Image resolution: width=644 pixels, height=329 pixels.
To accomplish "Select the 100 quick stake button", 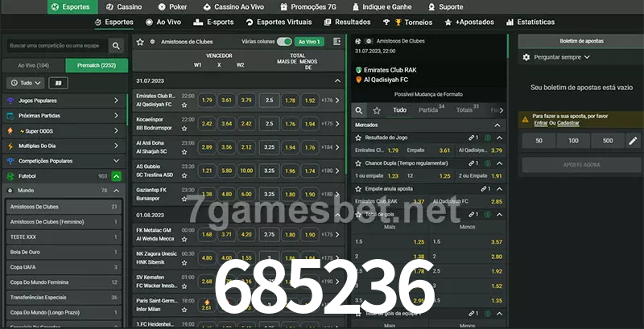I will 573,141.
